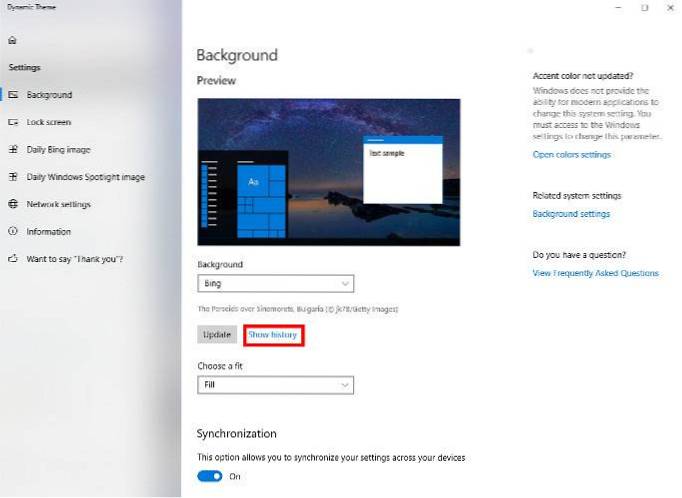This screenshot has width=682, height=498.
Task: Click the Network settings globe icon
Action: pos(13,204)
